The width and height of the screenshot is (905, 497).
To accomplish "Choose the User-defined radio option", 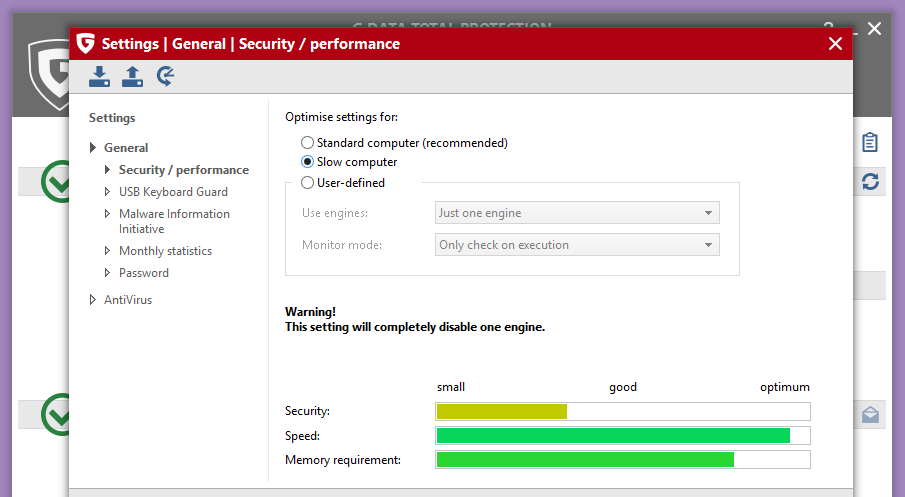I will coord(308,183).
